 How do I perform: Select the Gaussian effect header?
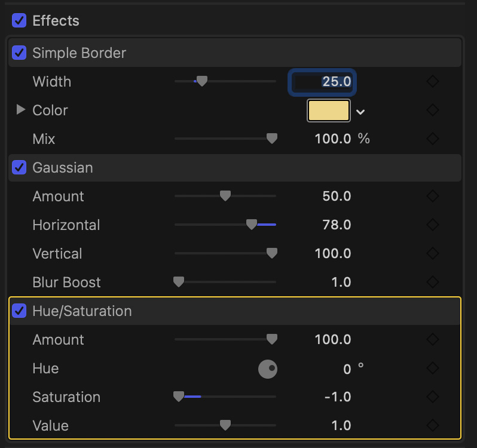pos(239,168)
